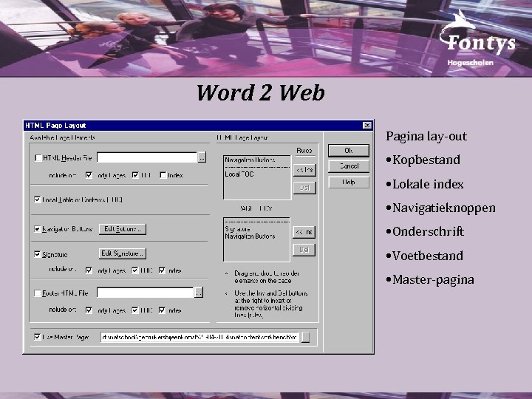Browse for the HTML Header File

pos(202,157)
